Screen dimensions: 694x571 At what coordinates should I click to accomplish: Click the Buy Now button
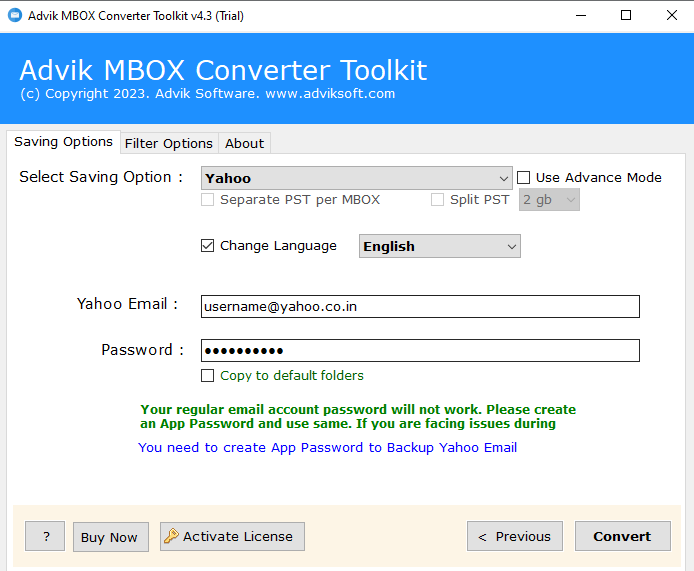111,537
